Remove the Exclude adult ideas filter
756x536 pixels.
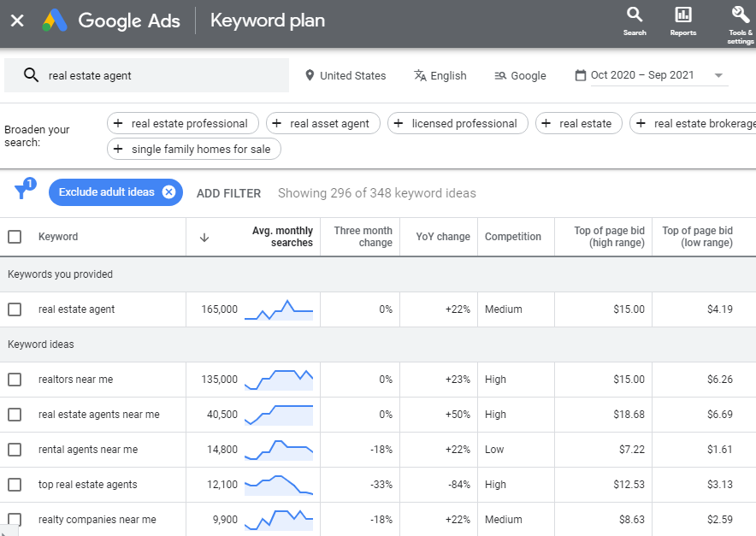pos(168,192)
